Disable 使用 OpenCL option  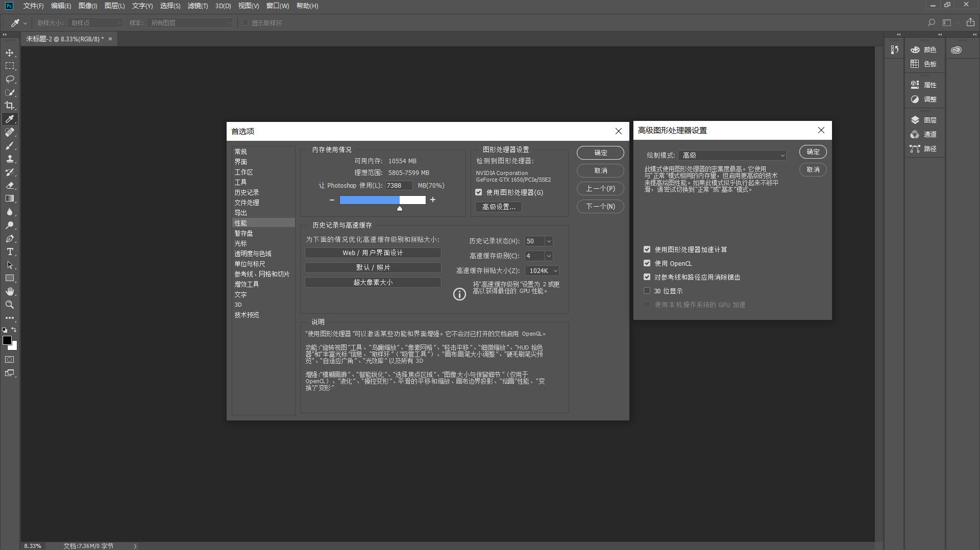647,263
